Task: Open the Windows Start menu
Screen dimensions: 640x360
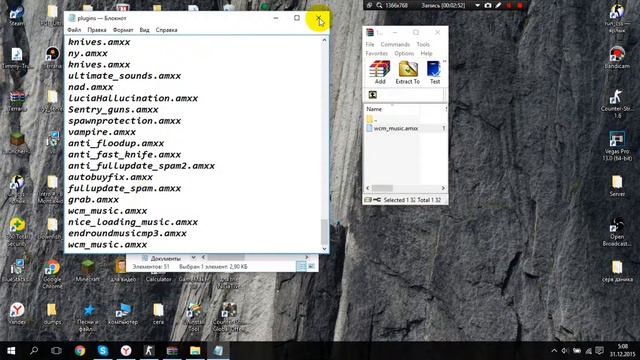Action: click(11, 351)
